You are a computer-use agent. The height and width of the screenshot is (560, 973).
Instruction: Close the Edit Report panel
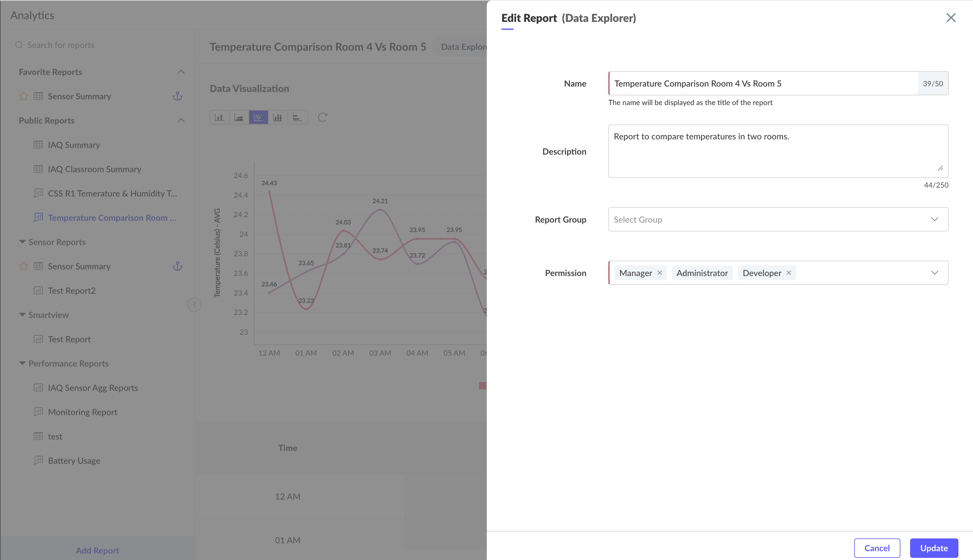point(951,18)
